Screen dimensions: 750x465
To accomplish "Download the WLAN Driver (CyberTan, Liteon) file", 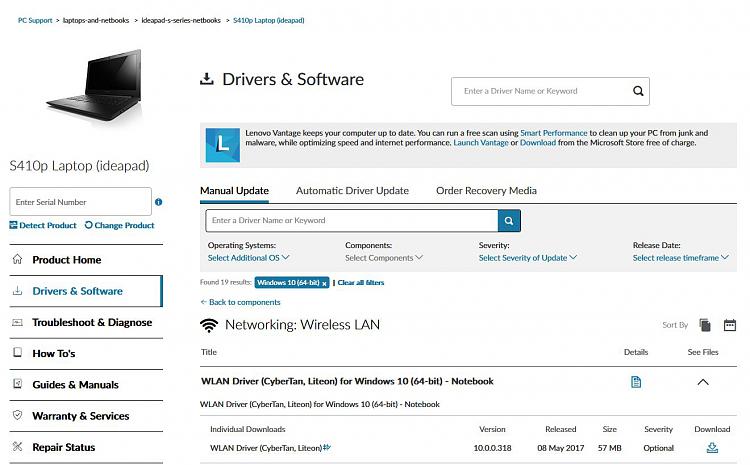I will 712,448.
